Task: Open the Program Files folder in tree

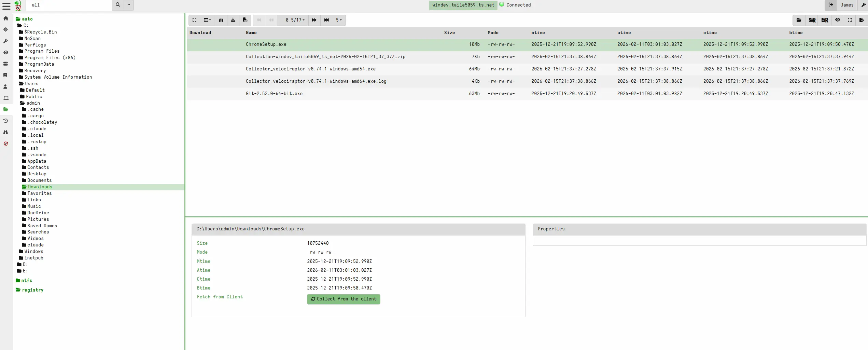Action: click(x=39, y=51)
